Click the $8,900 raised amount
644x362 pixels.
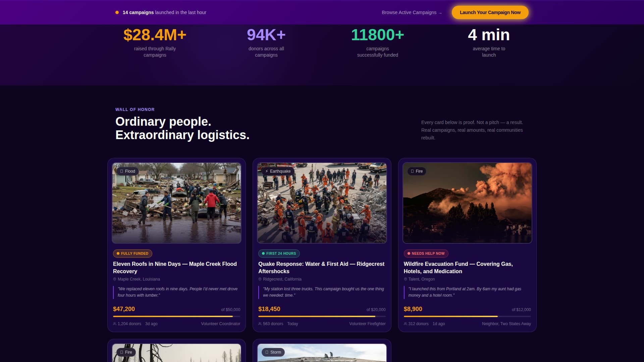click(413, 309)
